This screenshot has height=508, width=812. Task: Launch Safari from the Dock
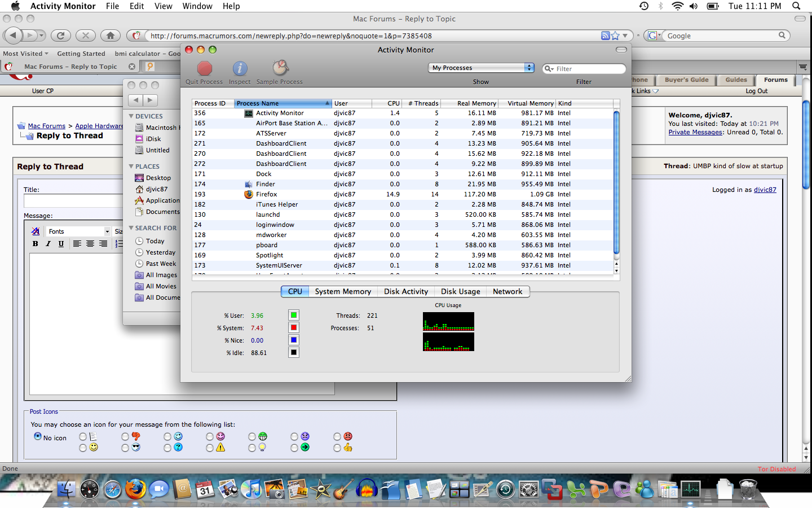point(112,489)
